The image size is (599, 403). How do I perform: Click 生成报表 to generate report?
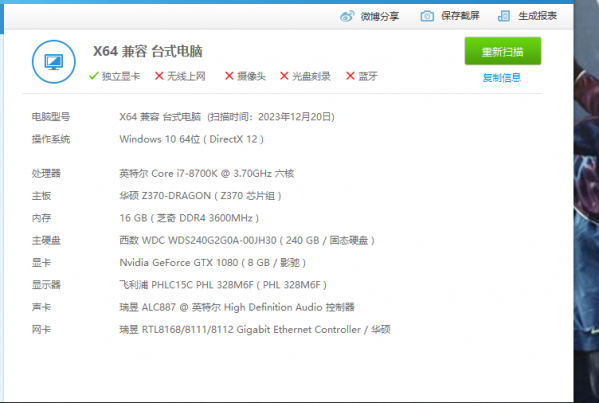click(537, 16)
